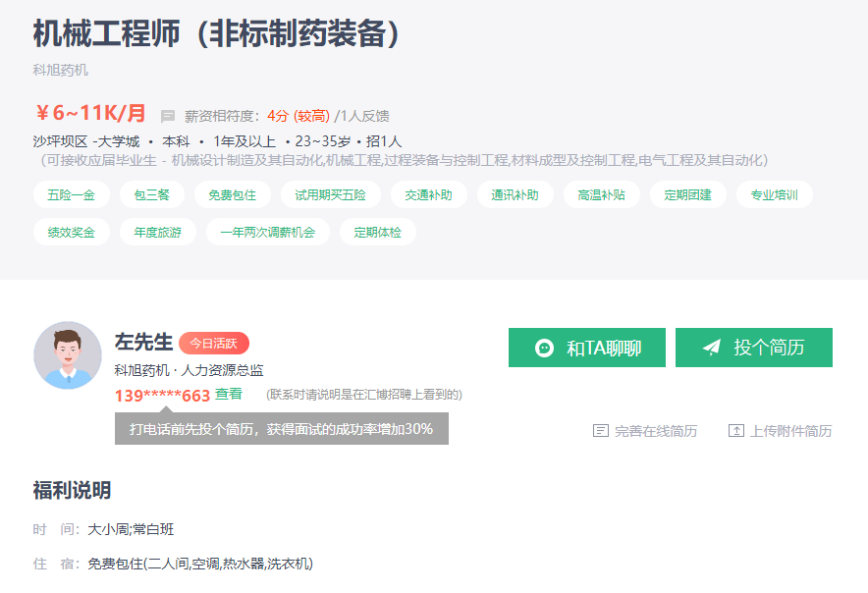Select the 绩效奖金 benefit tag
Viewport: 868px width, 593px height.
click(x=72, y=232)
